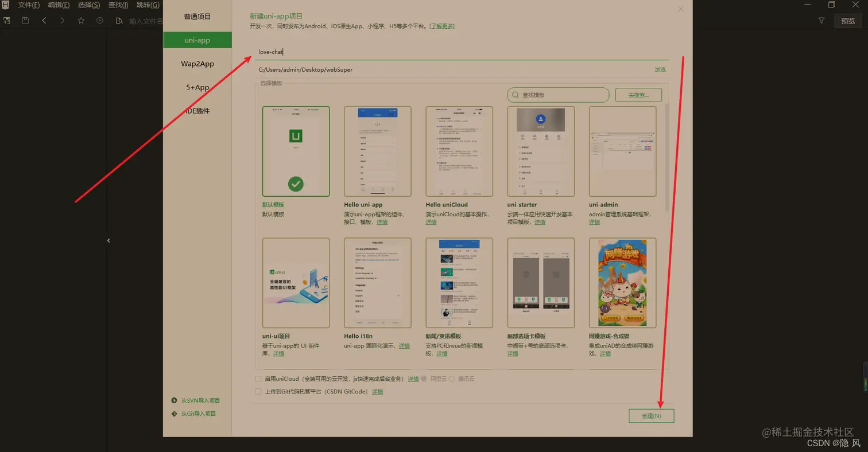Open the 选择(S) menu
Screen dimensions: 868x452
click(88, 5)
